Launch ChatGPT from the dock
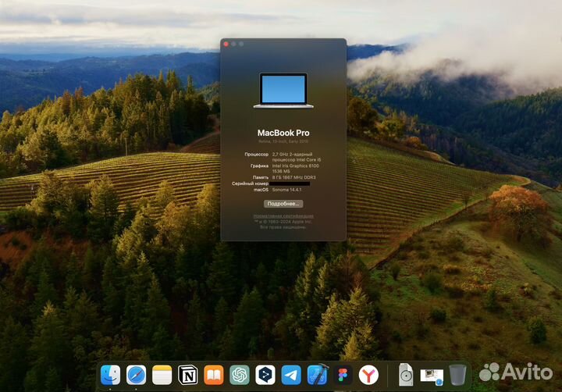 pyautogui.click(x=240, y=375)
